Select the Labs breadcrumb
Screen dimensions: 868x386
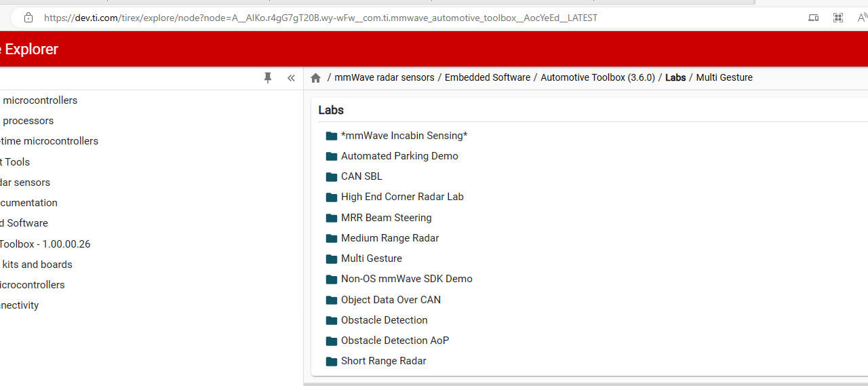tap(675, 77)
